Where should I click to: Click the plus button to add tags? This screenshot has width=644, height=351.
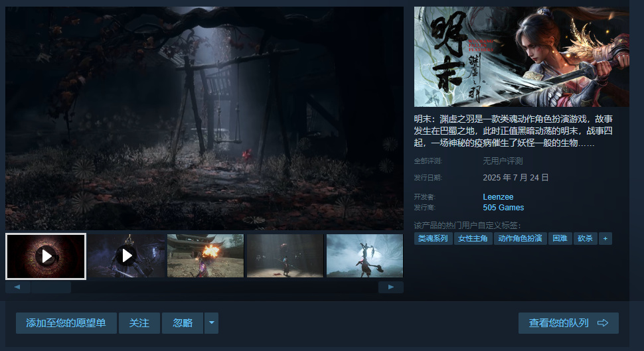pos(605,238)
